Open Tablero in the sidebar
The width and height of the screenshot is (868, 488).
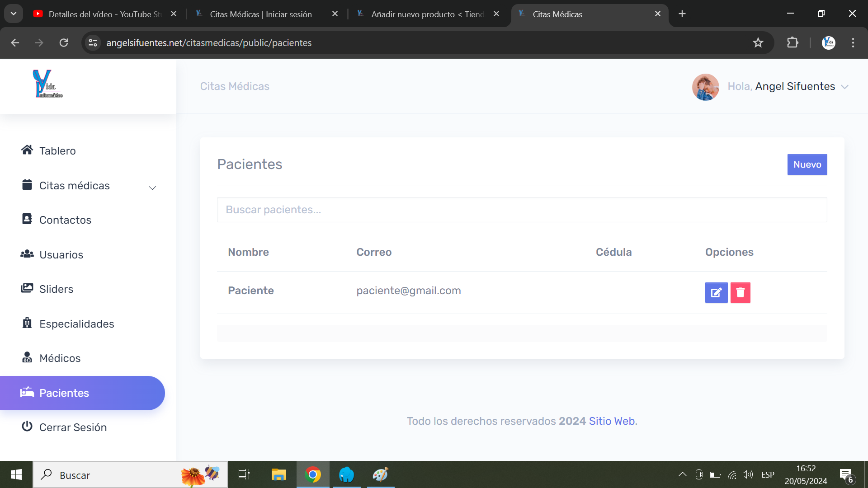(57, 150)
